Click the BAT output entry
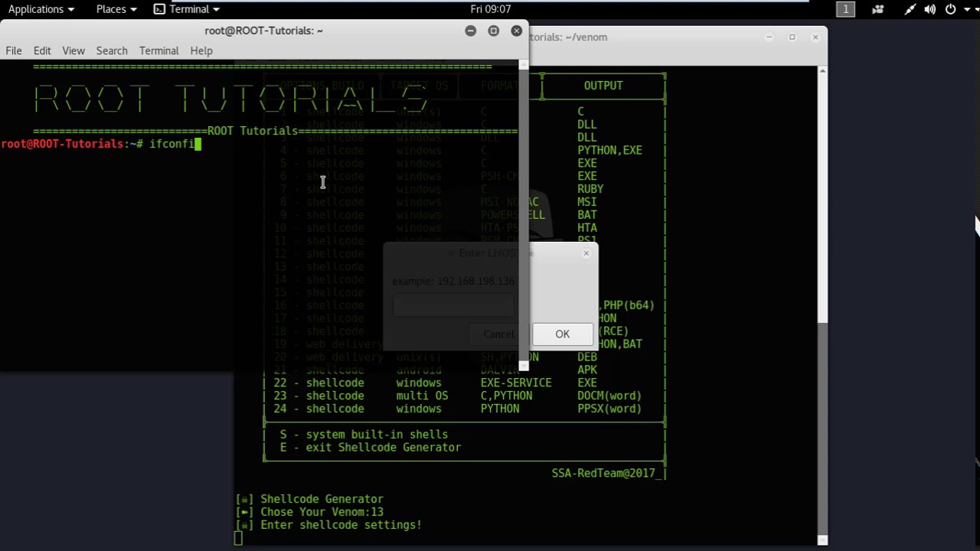Image resolution: width=980 pixels, height=551 pixels. 586,215
